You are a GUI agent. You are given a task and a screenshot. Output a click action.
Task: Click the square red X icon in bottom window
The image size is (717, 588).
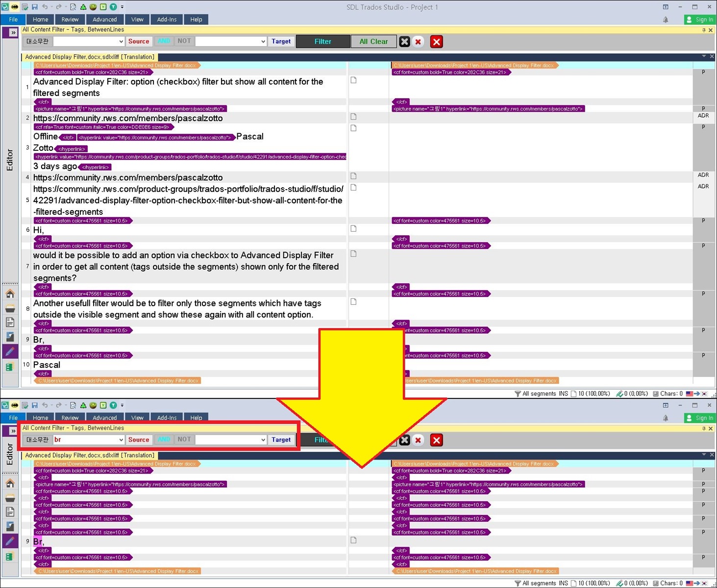click(436, 440)
